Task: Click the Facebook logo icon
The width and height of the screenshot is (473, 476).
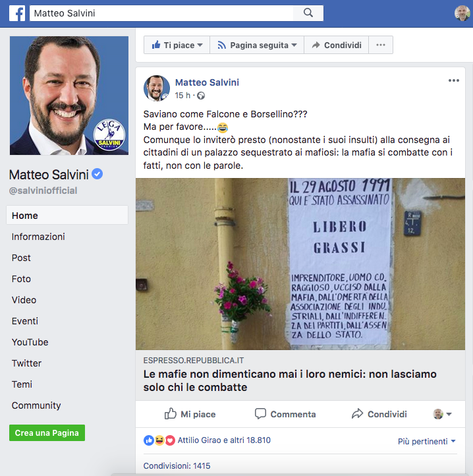Action: (17, 13)
